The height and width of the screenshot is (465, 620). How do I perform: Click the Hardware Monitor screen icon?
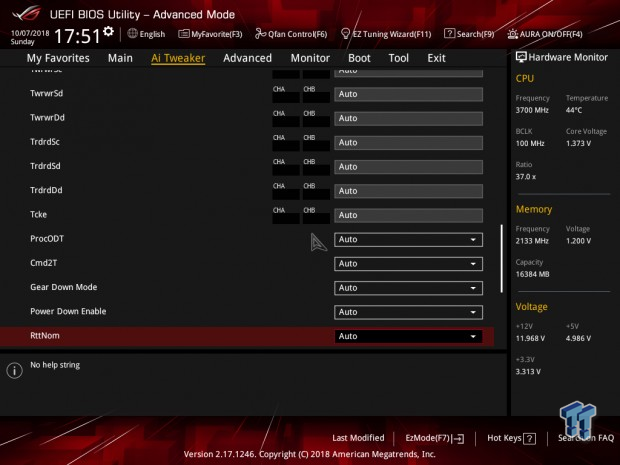point(521,57)
